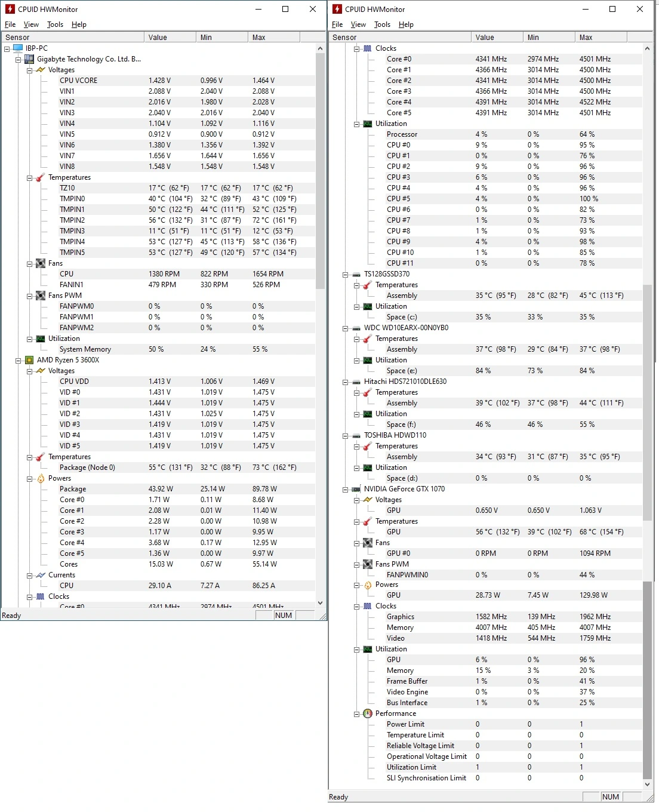659x812 pixels.
Task: Click the HWMonitor logo in left window title bar
Action: (10, 9)
